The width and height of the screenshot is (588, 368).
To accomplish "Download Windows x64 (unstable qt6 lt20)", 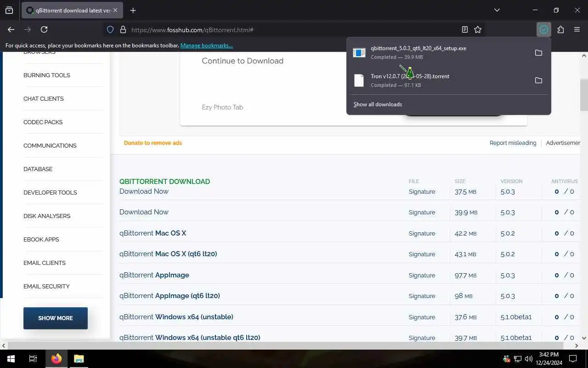I will (190, 338).
